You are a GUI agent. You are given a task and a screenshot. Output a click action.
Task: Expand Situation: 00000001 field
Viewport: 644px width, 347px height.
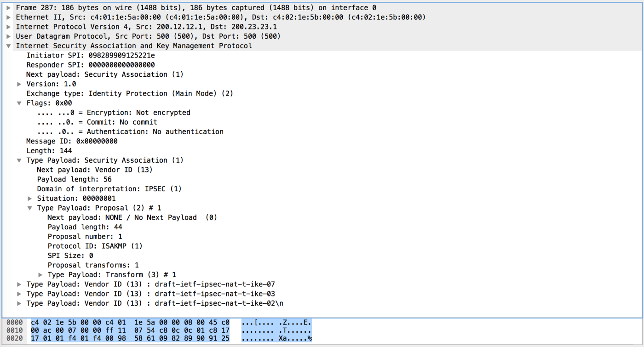coord(29,199)
